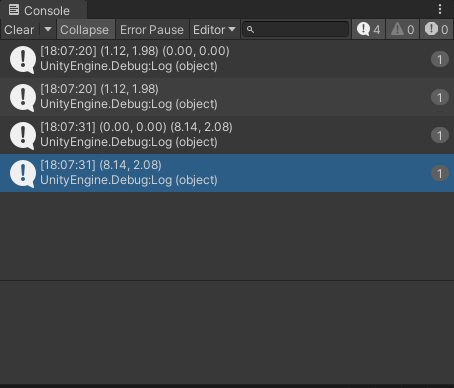454x388 pixels.
Task: Click the info icon of highlighted entry
Action: click(x=23, y=174)
